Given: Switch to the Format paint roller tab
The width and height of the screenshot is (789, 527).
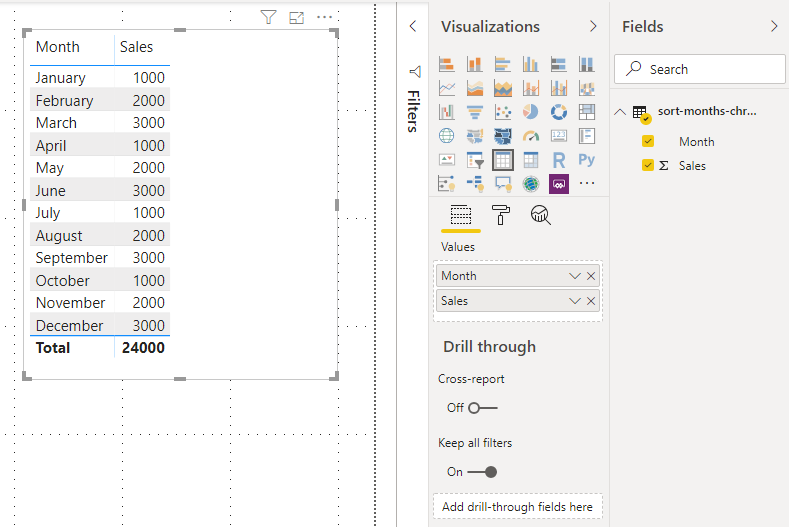Looking at the screenshot, I should click(501, 215).
